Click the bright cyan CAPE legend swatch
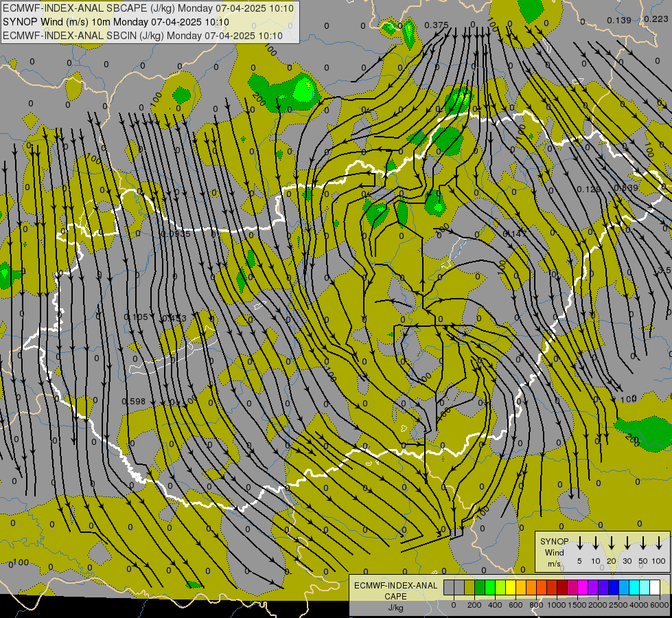 [x=634, y=587]
